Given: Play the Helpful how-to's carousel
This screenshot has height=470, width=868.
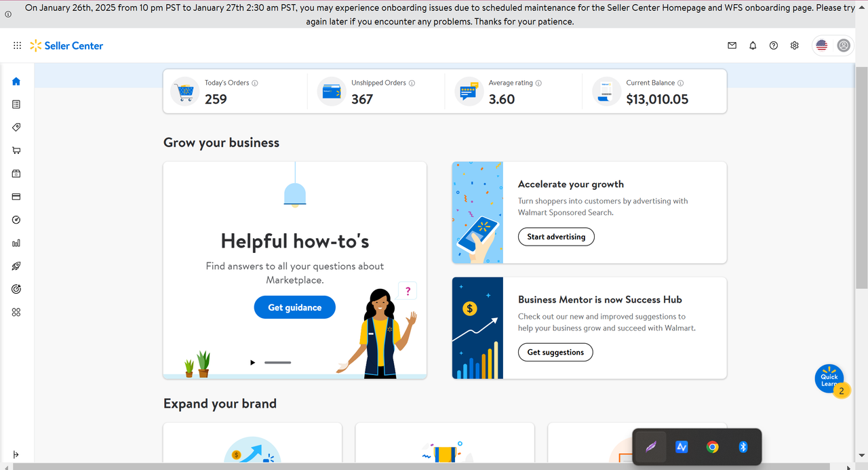Looking at the screenshot, I should tap(253, 363).
